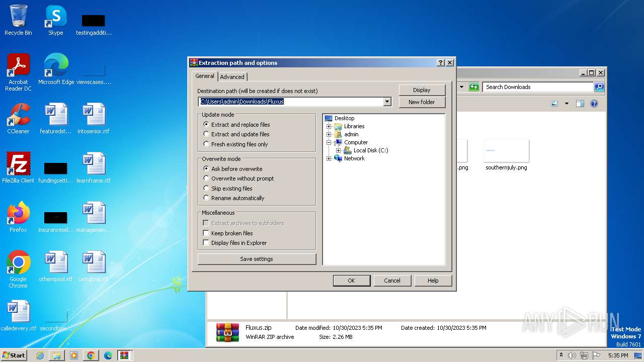Click the destination path input field
The width and height of the screenshot is (644, 362).
pyautogui.click(x=291, y=102)
